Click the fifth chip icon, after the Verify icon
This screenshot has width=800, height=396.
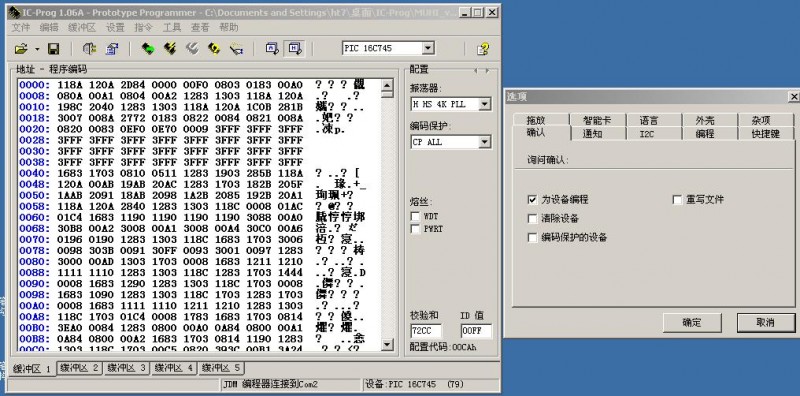coord(236,49)
